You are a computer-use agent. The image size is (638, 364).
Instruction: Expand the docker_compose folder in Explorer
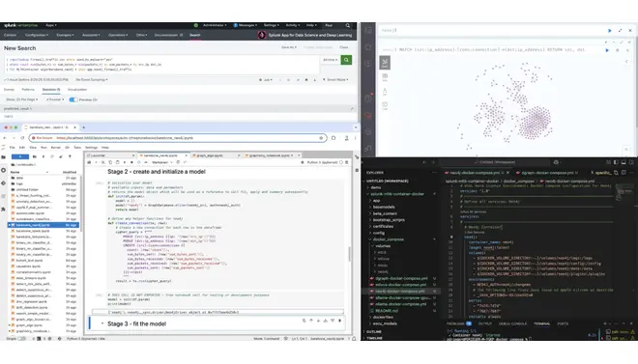[x=389, y=239]
